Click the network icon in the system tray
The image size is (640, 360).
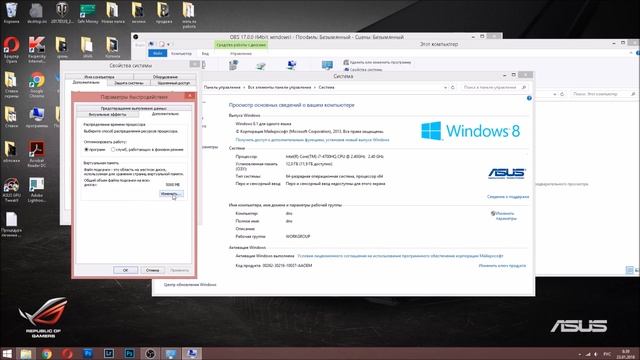pos(588,354)
